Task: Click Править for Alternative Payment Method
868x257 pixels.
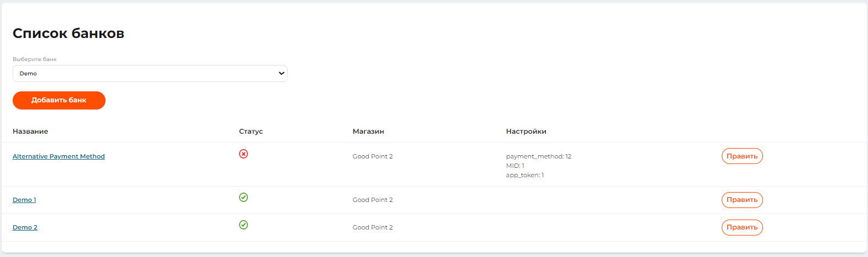Action: (742, 156)
